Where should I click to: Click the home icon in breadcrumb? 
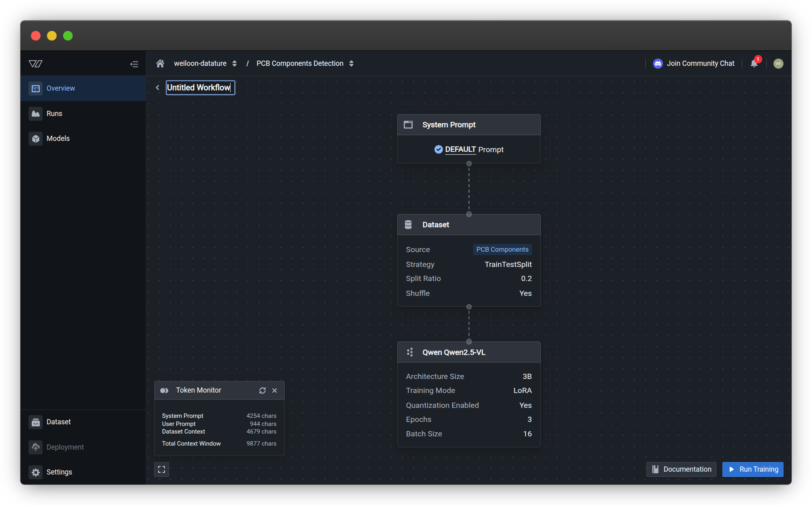(x=160, y=63)
